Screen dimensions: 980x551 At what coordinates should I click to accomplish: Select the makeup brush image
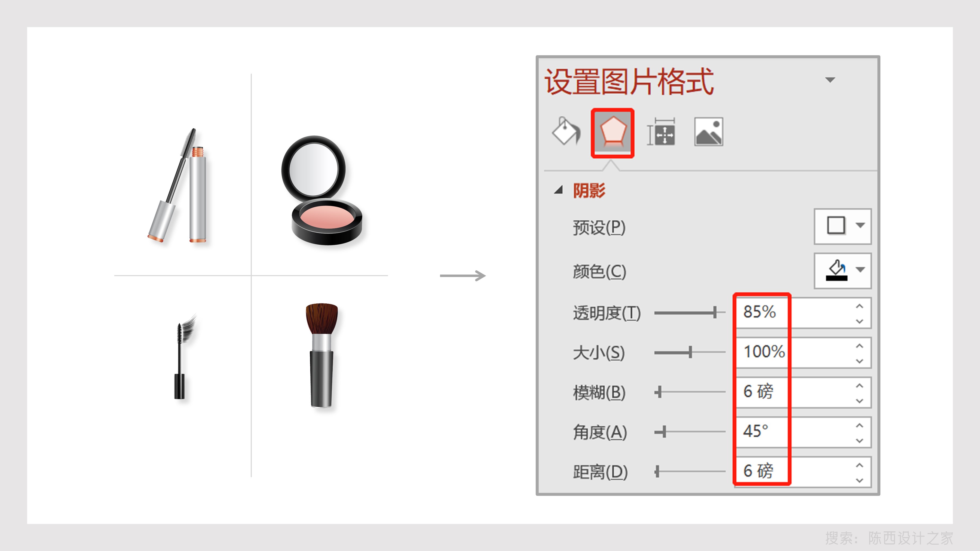pyautogui.click(x=321, y=356)
